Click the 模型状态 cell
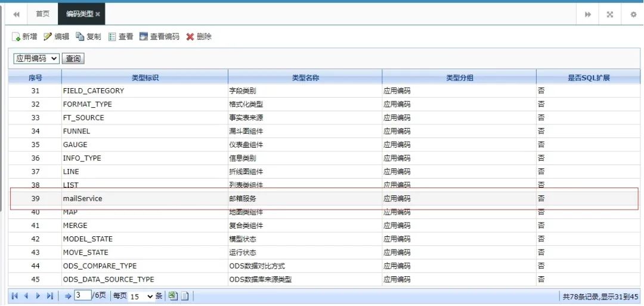 click(x=305, y=239)
